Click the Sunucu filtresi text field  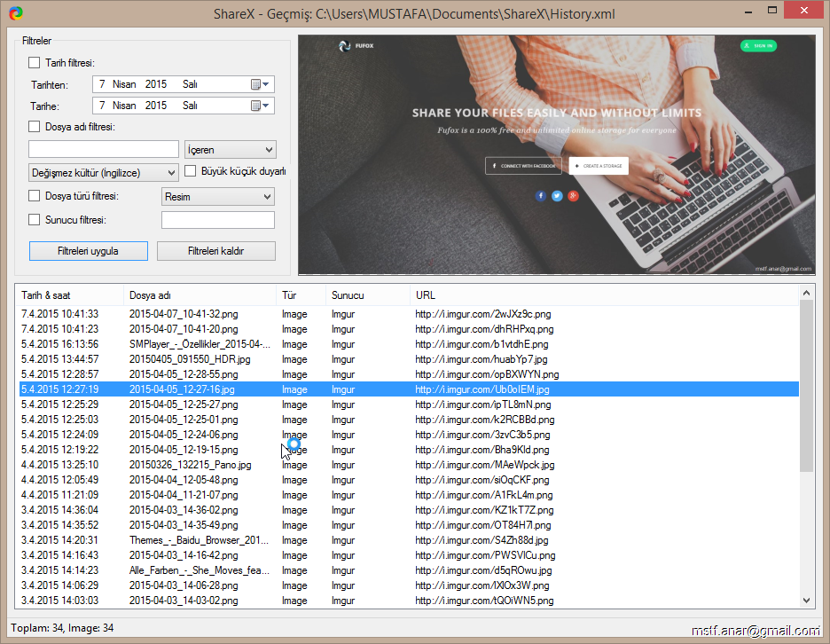click(x=218, y=220)
